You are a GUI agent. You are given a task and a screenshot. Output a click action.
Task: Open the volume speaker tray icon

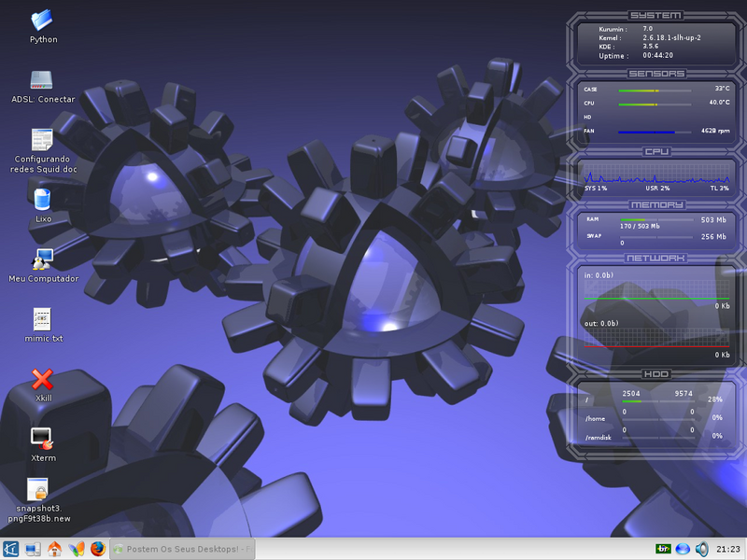click(702, 549)
